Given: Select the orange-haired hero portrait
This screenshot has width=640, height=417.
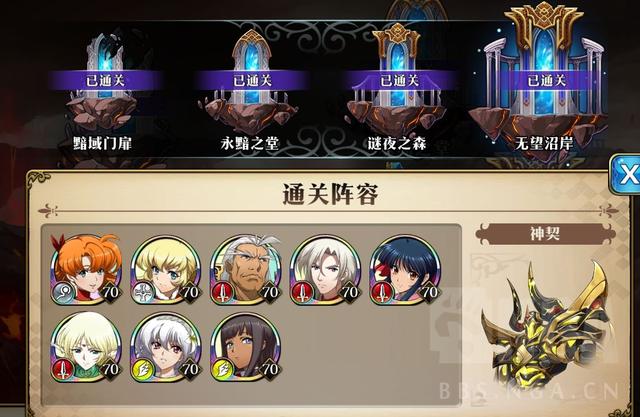Looking at the screenshot, I should click(86, 270).
